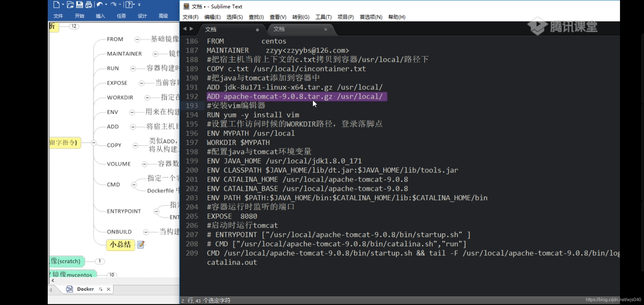
Task: Switch to the 高级 ribbon tab
Action: [x=163, y=16]
